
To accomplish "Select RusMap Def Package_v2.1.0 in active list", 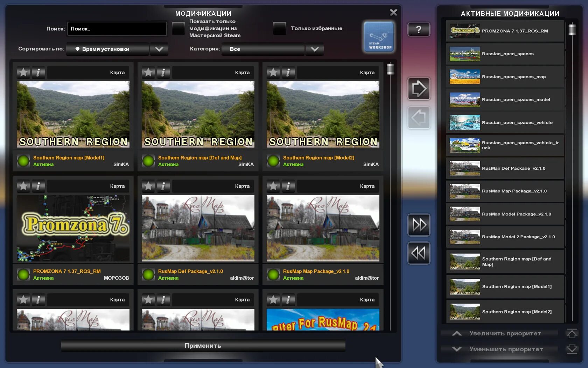I will 505,168.
